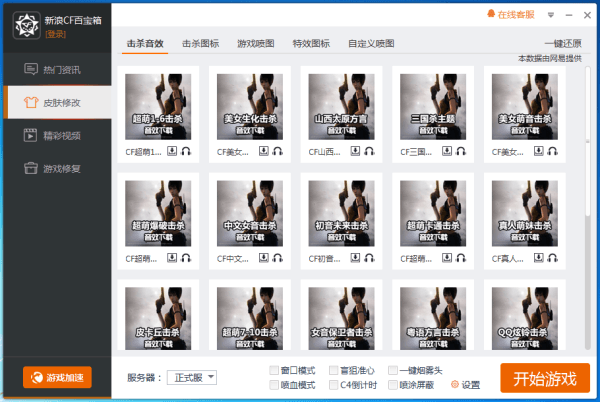Image resolution: width=600 pixels, height=402 pixels.
Task: Preview 山西太原方言 sound with headphone icon
Action: [370, 152]
